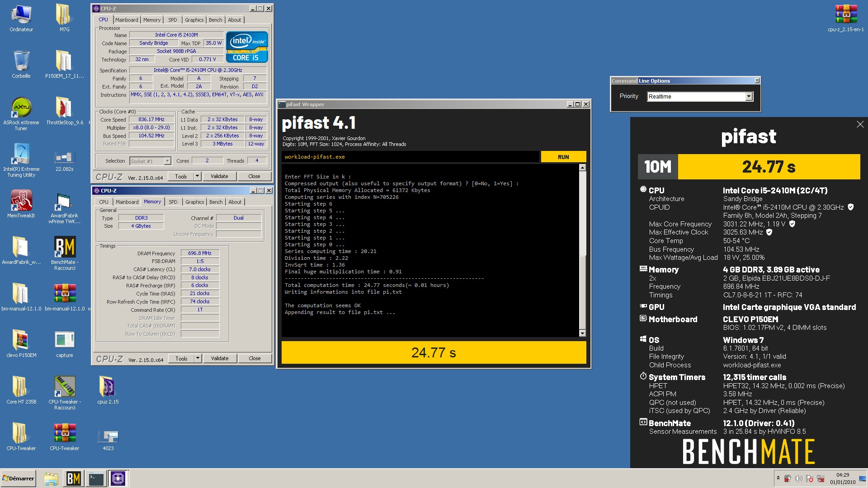This screenshot has width=868, height=488.
Task: Select the cpu-z_2.15-en-1 archive icon
Action: (845, 18)
